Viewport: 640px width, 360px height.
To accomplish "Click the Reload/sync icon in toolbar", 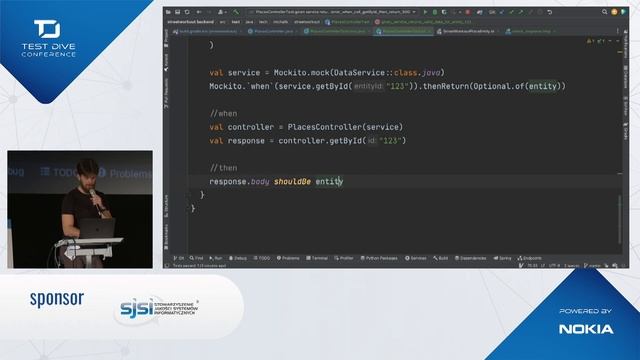I will pos(187,12).
